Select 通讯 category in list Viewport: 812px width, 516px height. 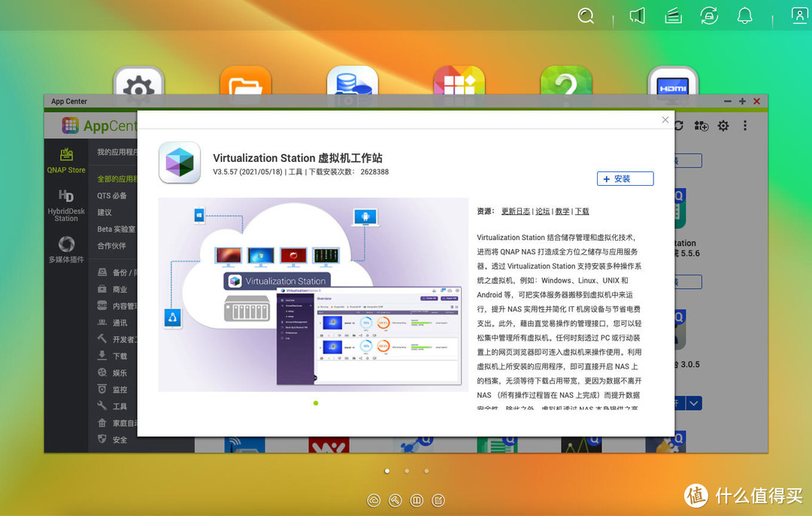tap(112, 323)
